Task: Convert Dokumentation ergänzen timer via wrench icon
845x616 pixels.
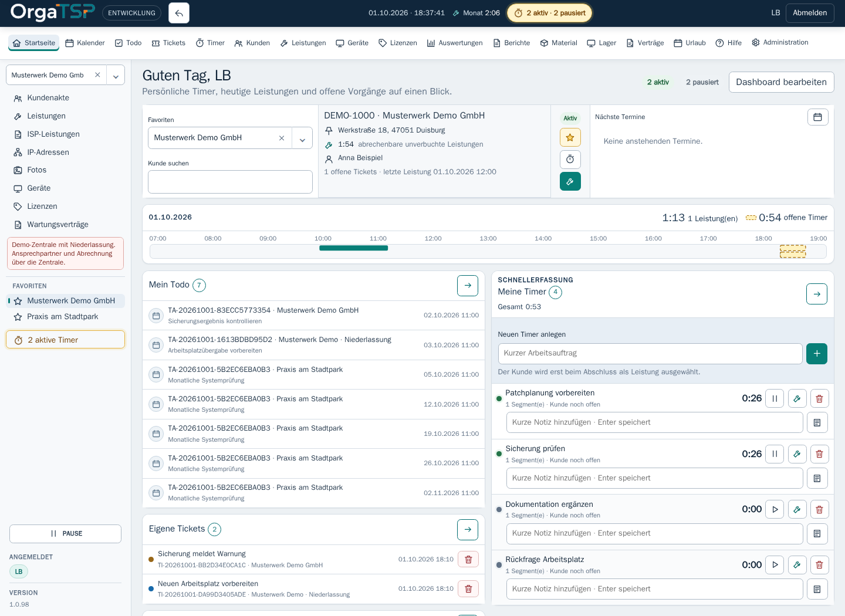Action: 797,509
